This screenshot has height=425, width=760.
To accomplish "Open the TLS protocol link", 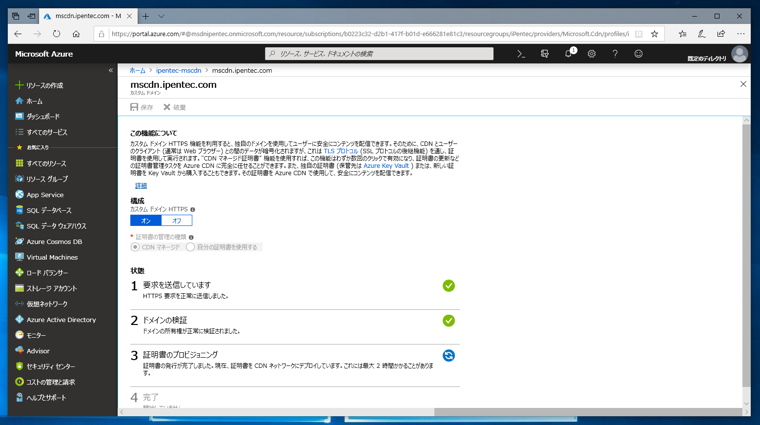I will [341, 151].
